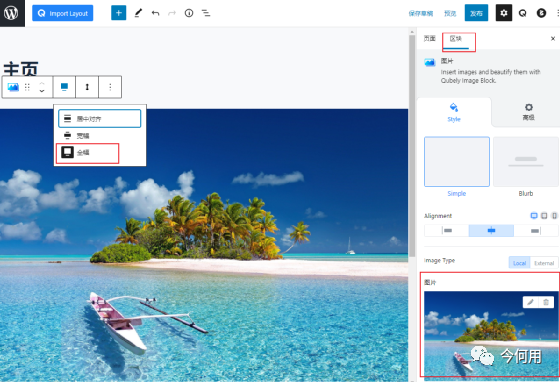Redo the last undone change
The image size is (560, 382).
pos(172,13)
